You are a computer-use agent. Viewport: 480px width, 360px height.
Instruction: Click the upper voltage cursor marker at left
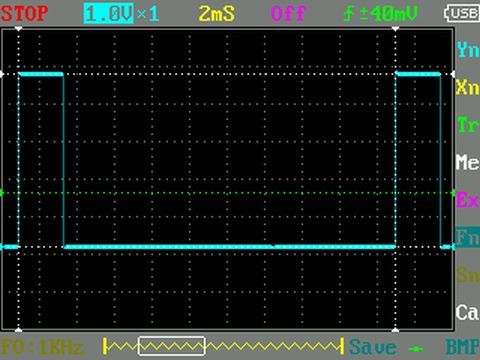[2, 74]
